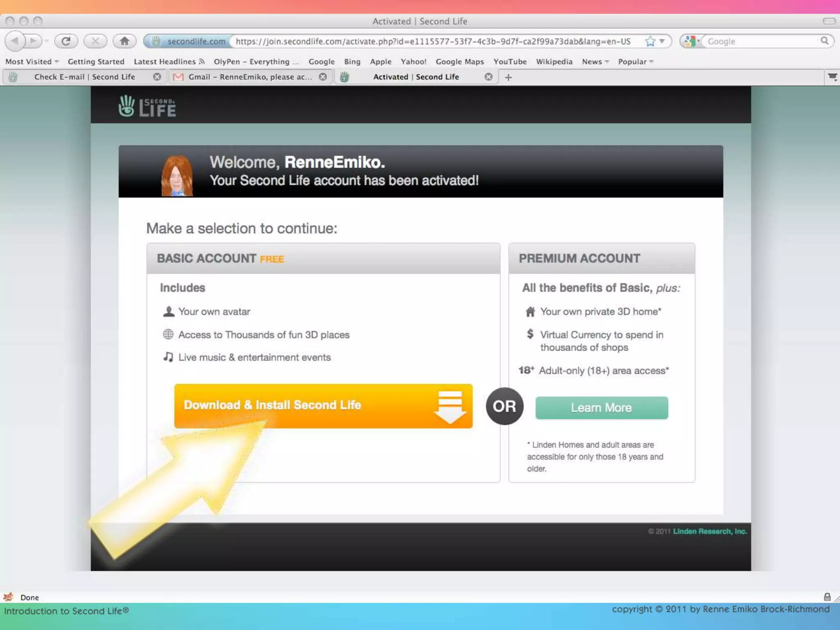Switch to Check E-mail Second Life tab
The height and width of the screenshot is (630, 840).
point(84,77)
